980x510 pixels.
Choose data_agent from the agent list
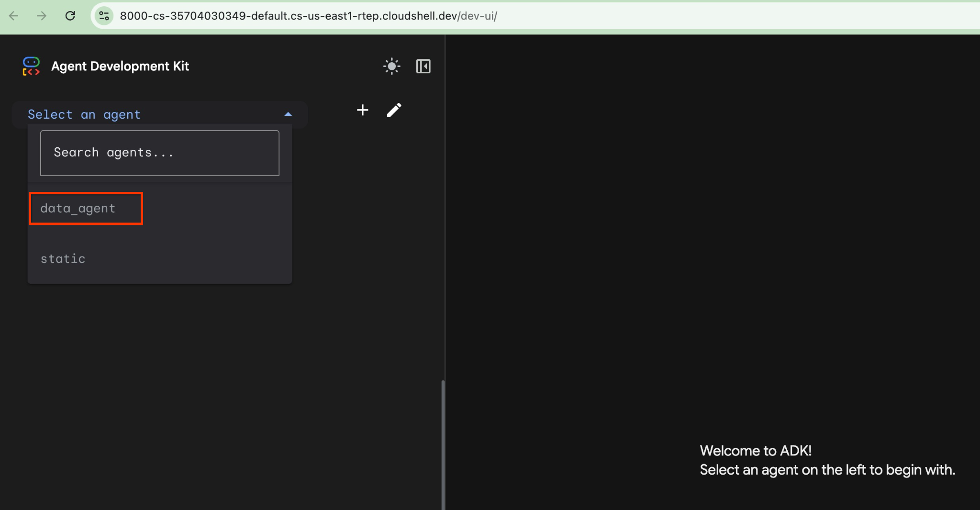78,209
